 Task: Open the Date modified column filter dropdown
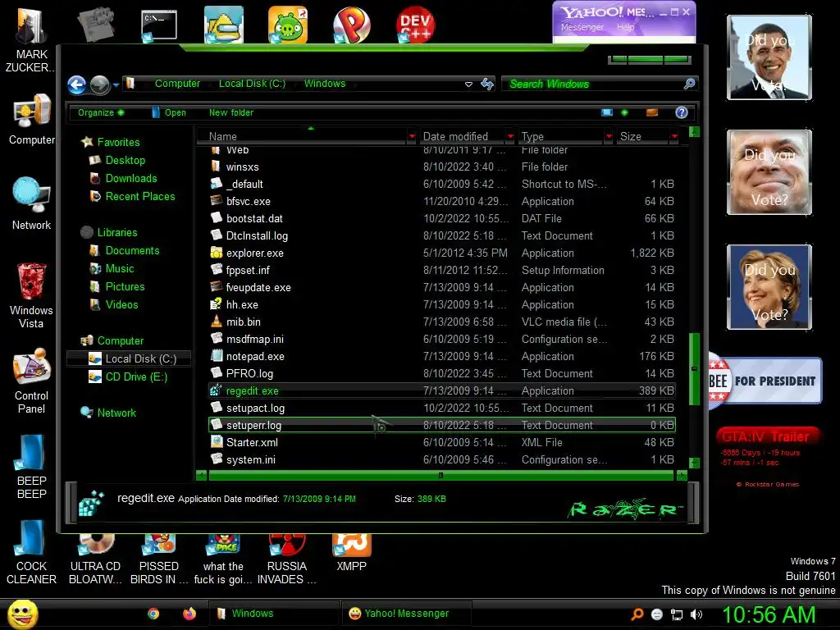(x=510, y=137)
